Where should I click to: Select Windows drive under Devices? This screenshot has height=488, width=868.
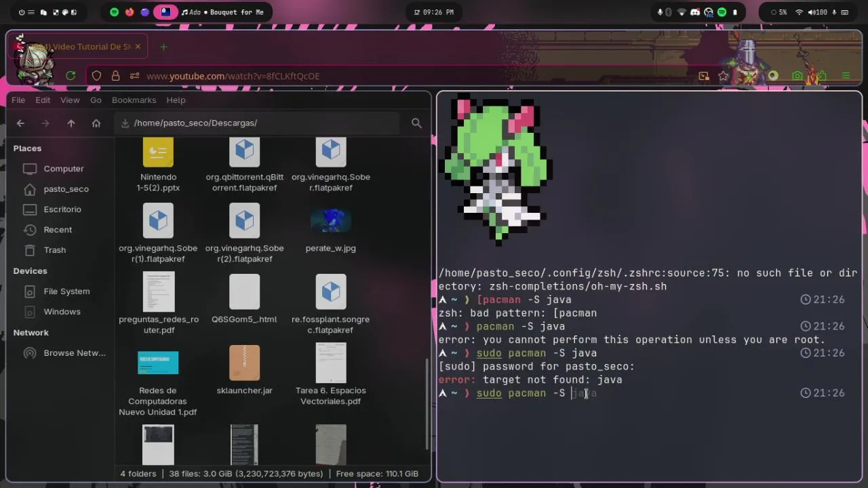(63, 312)
